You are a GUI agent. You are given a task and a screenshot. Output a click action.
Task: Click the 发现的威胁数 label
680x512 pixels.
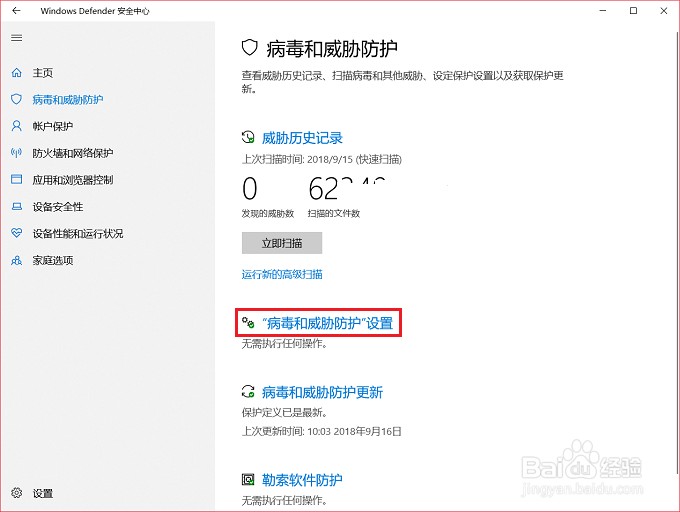(x=268, y=213)
